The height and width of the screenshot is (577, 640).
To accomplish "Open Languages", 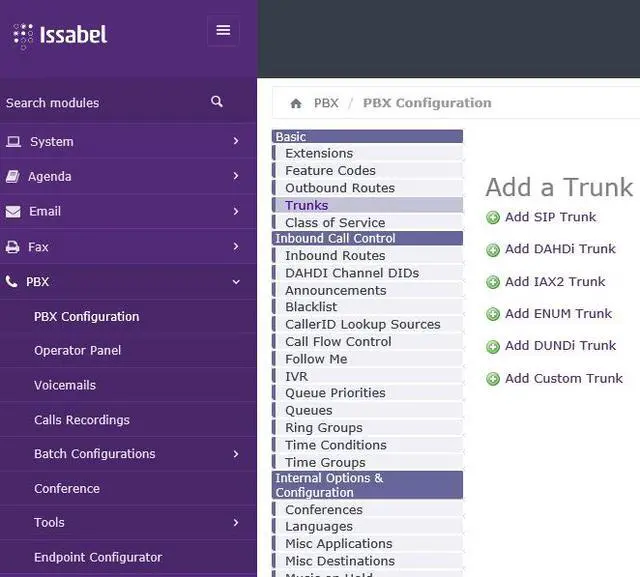I will tap(367, 527).
